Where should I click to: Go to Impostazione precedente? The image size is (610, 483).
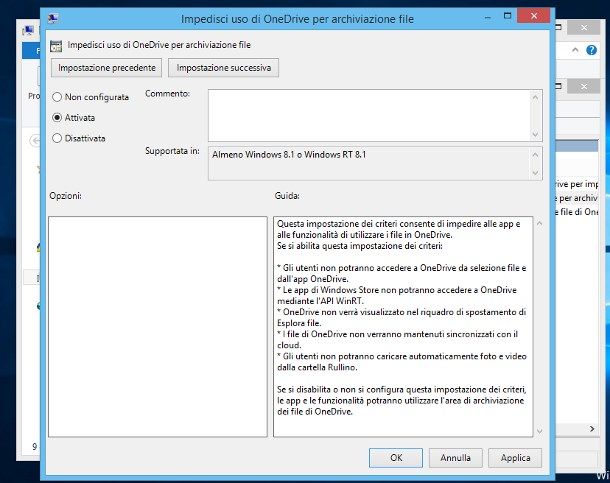(x=107, y=68)
